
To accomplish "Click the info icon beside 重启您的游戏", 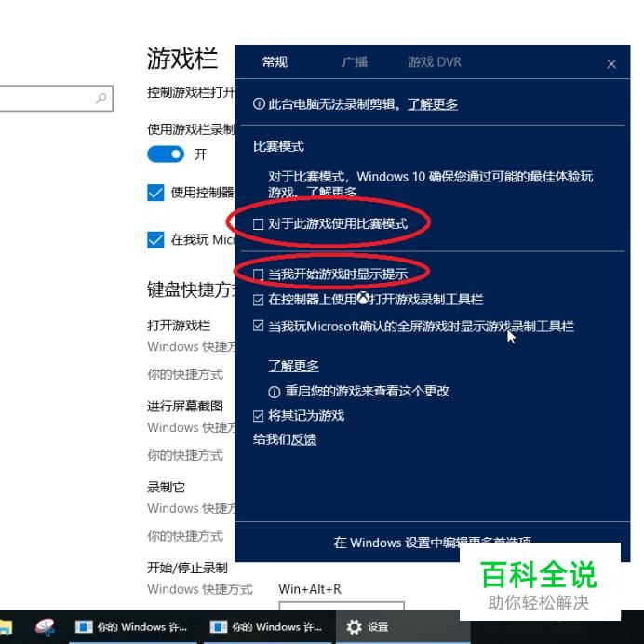I will (274, 392).
